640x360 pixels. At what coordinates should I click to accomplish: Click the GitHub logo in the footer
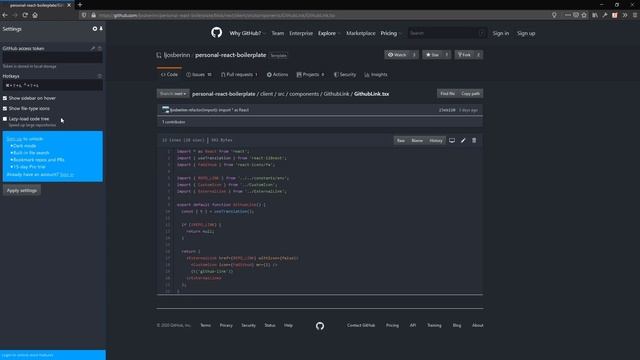point(320,326)
